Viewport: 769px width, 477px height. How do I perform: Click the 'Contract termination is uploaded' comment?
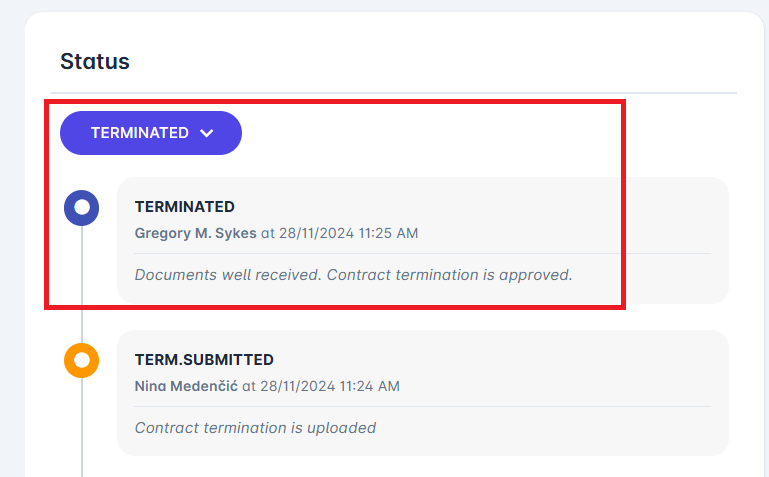[255, 428]
